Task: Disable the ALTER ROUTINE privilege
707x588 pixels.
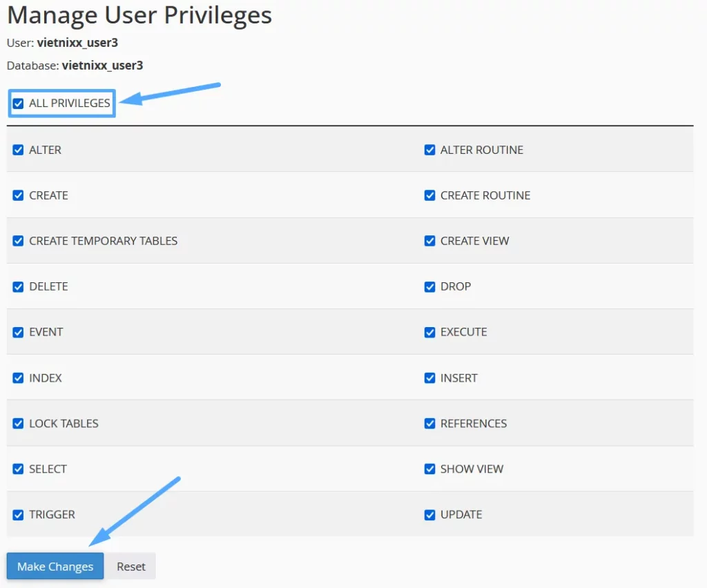Action: [x=430, y=149]
